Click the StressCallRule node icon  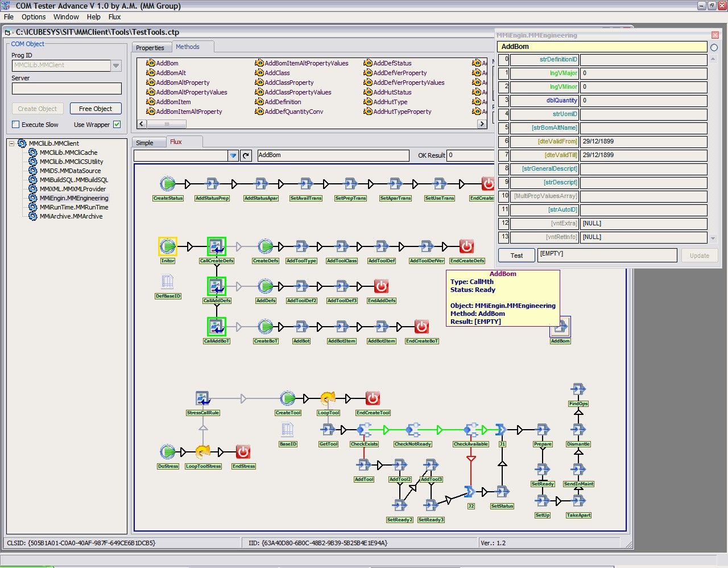tap(203, 398)
